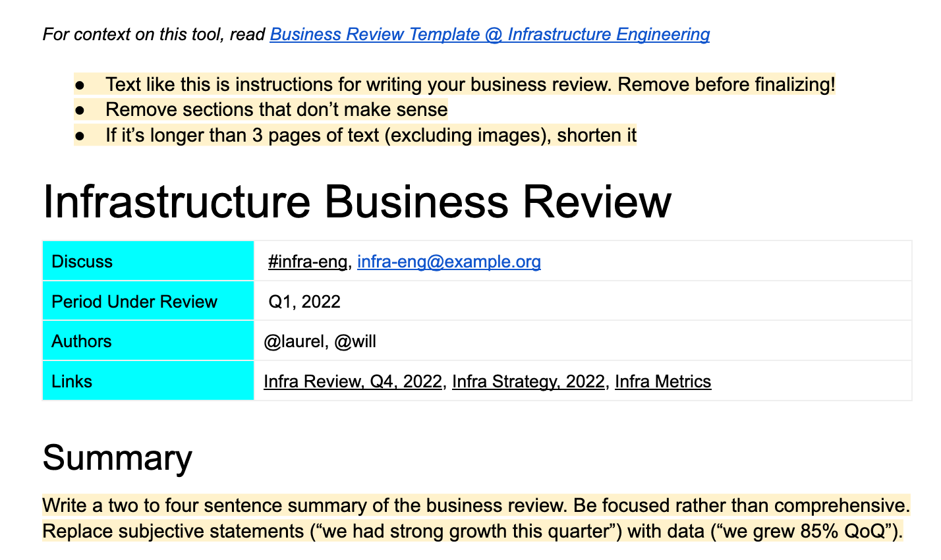Viewport: 941px width, 560px height.
Task: Open the Business Review Template link
Action: pyautogui.click(x=490, y=34)
